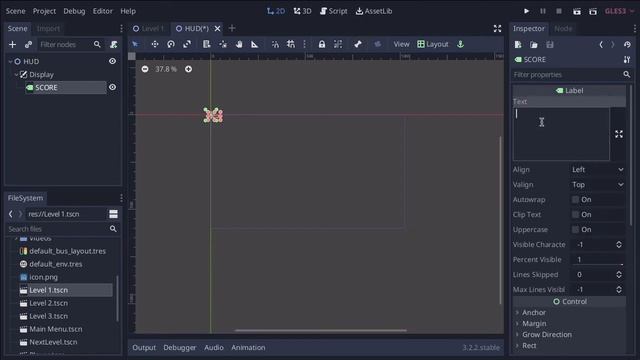Zoom out the canvas with minus icon
640x360 pixels.
145,69
